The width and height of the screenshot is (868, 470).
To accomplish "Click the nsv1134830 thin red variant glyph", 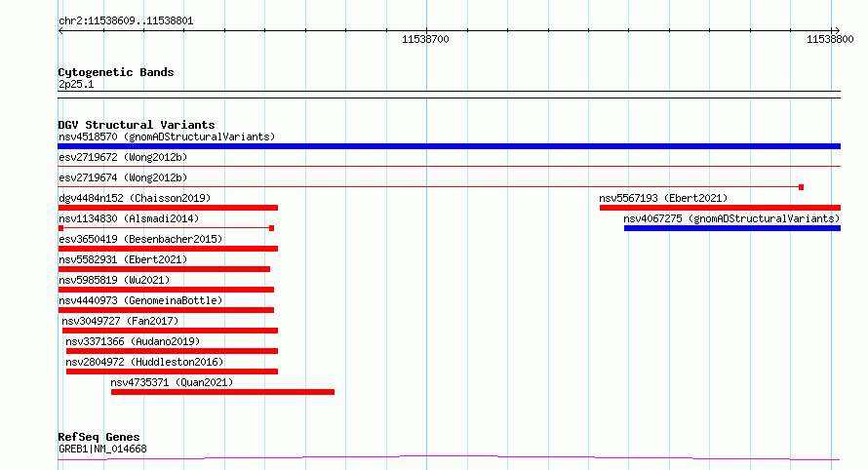I will click(166, 228).
